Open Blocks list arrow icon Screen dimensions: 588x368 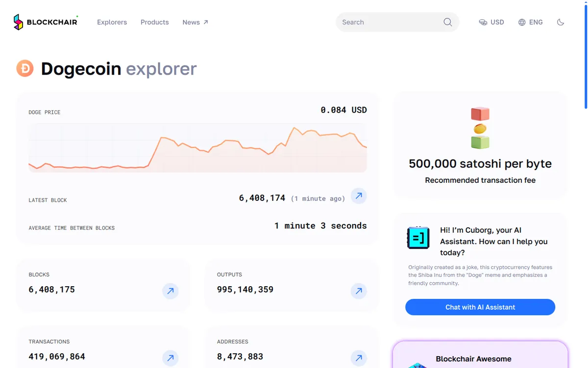pyautogui.click(x=171, y=291)
